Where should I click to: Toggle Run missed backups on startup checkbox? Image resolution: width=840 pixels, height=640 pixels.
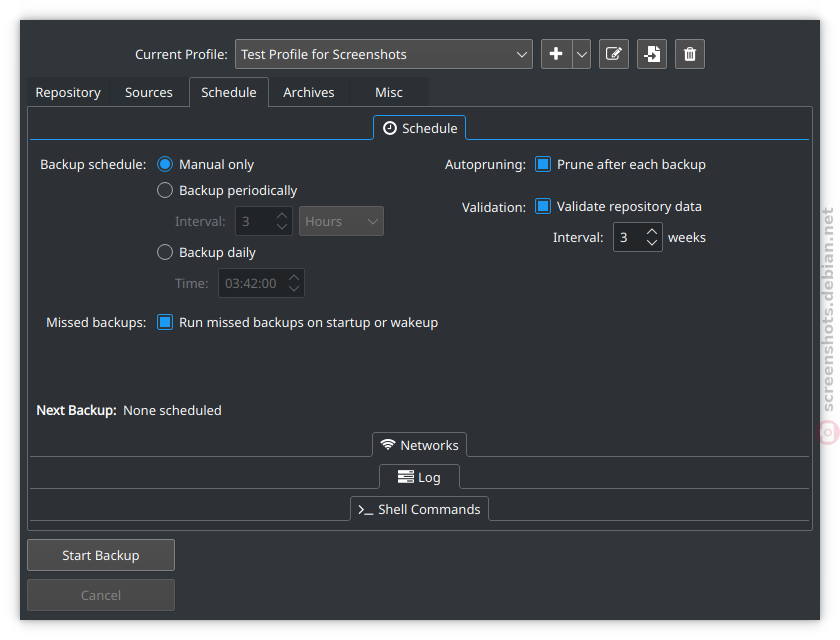point(166,322)
